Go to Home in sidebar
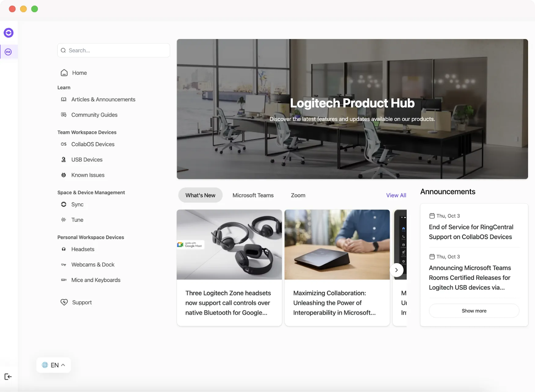 (x=80, y=73)
